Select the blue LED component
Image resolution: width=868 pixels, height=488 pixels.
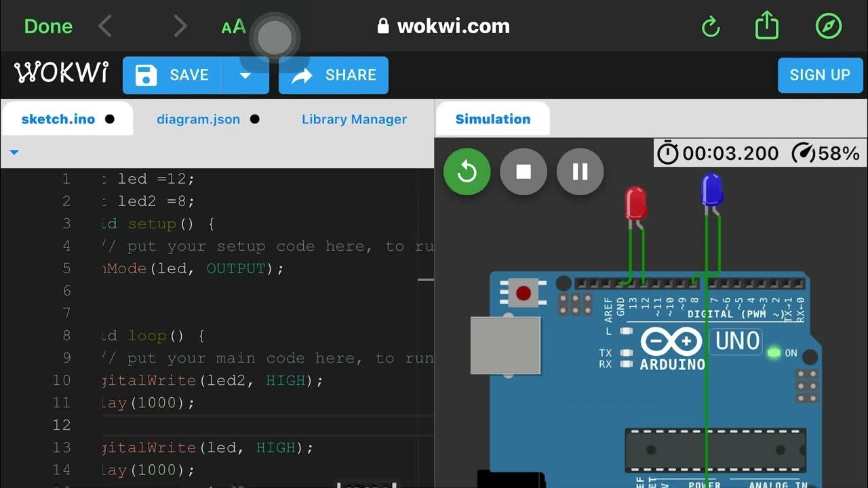(711, 190)
